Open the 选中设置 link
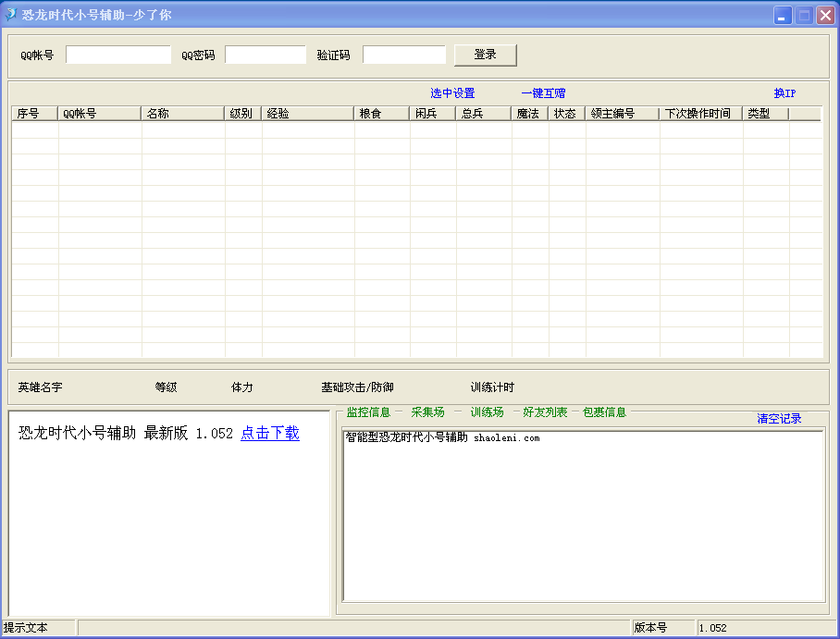Viewport: 840px width, 639px height. [452, 93]
